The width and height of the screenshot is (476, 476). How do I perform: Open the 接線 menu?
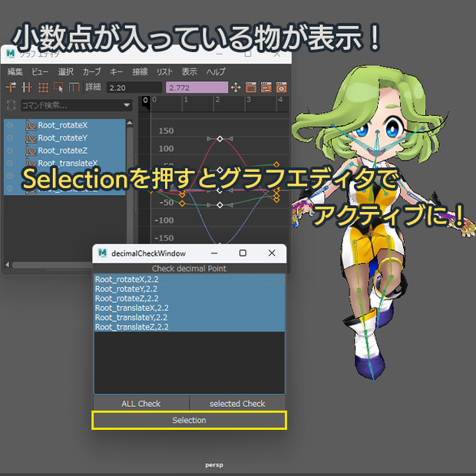(140, 71)
